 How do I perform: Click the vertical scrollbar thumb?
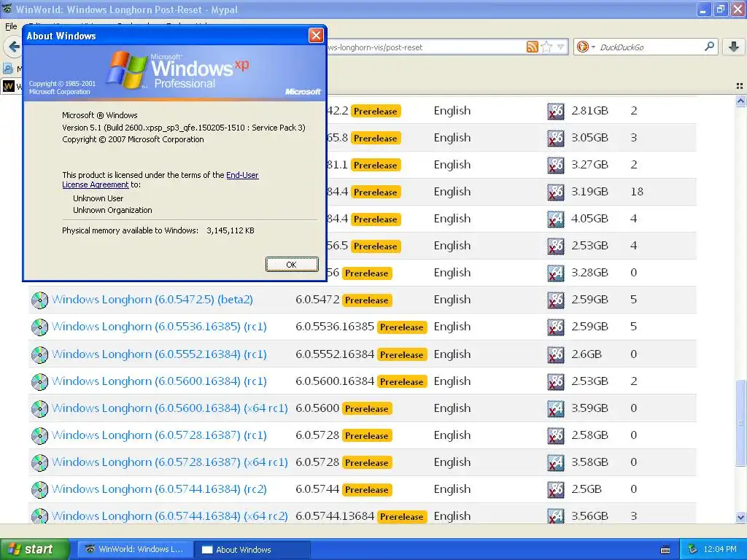coord(740,423)
